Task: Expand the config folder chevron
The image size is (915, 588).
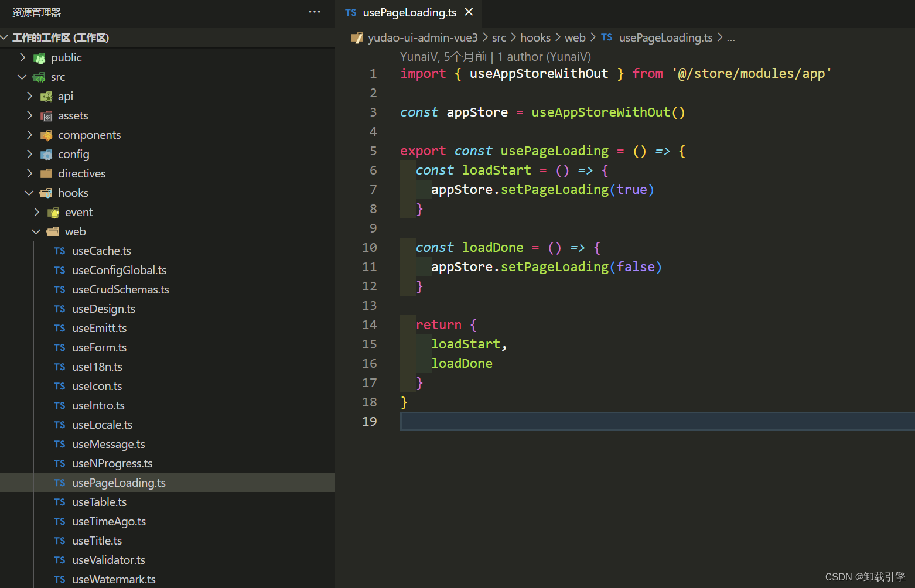Action: (x=29, y=154)
